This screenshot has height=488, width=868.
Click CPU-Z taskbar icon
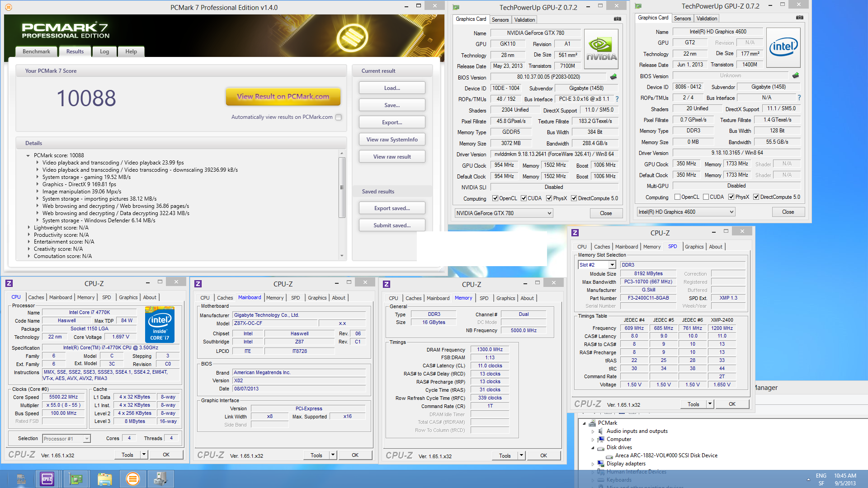[47, 479]
